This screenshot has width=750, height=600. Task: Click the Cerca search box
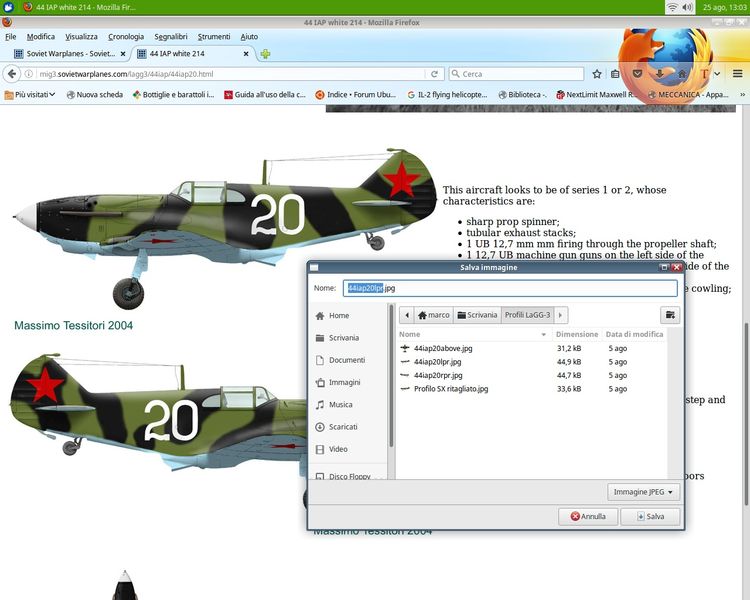click(x=517, y=74)
